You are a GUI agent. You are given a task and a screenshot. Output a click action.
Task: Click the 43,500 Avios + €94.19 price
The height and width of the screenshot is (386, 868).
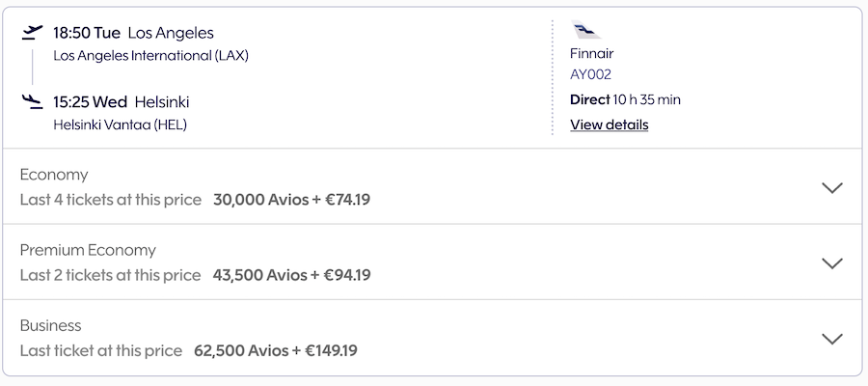[x=291, y=275]
